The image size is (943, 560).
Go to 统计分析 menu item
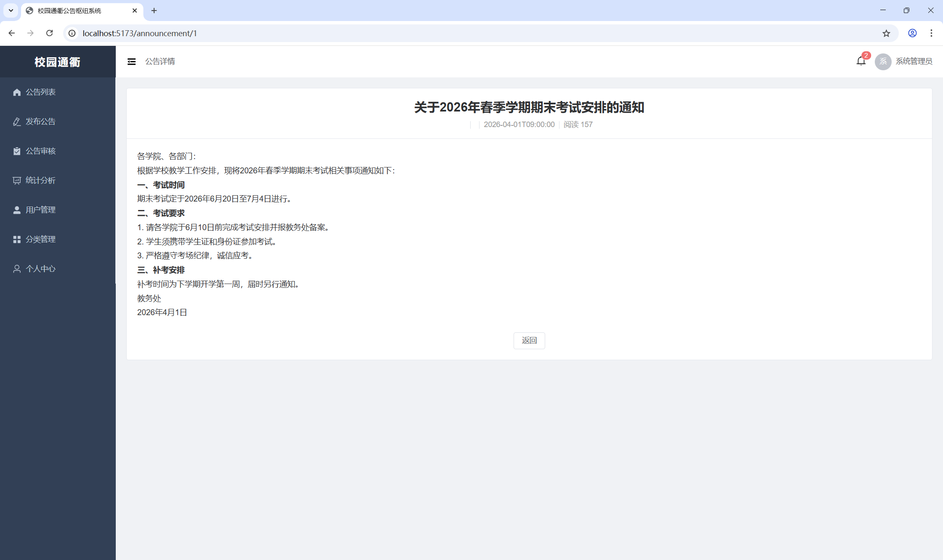(40, 180)
